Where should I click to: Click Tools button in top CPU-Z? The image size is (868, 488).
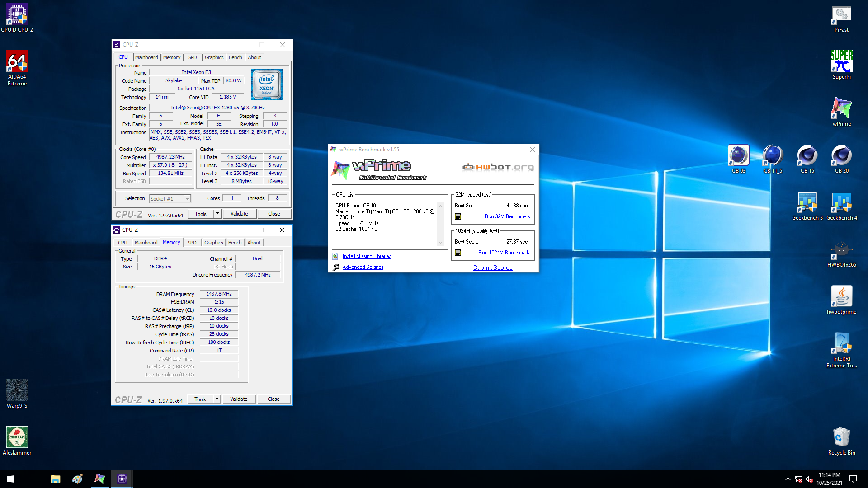point(201,214)
